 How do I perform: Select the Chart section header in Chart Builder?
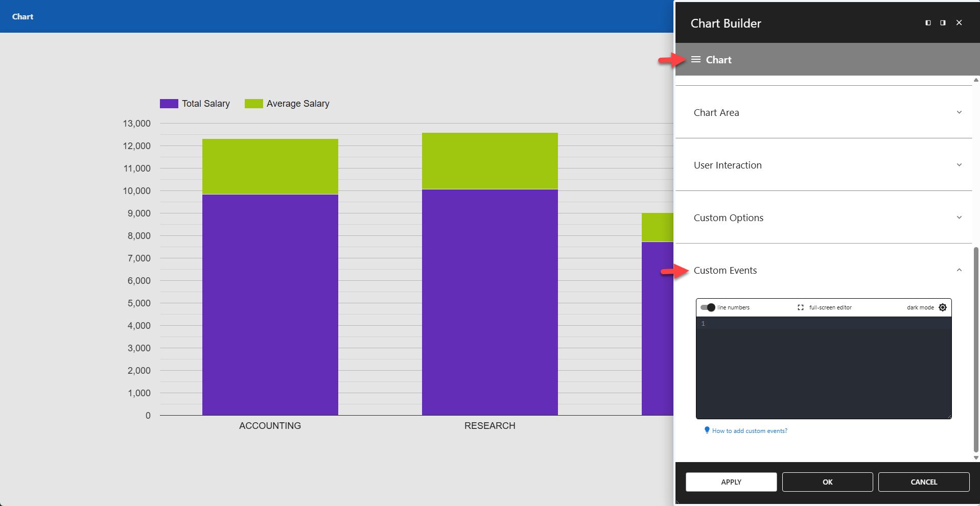tap(718, 59)
